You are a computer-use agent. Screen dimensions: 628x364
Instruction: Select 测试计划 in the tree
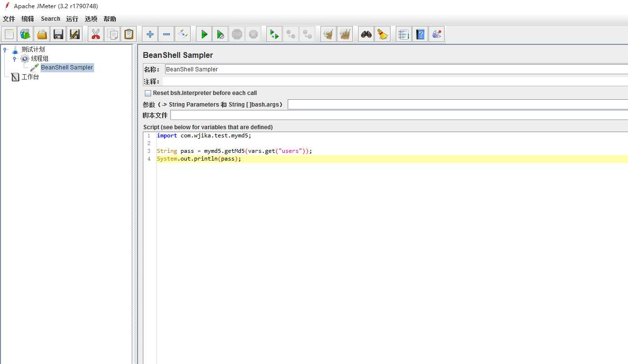(33, 49)
